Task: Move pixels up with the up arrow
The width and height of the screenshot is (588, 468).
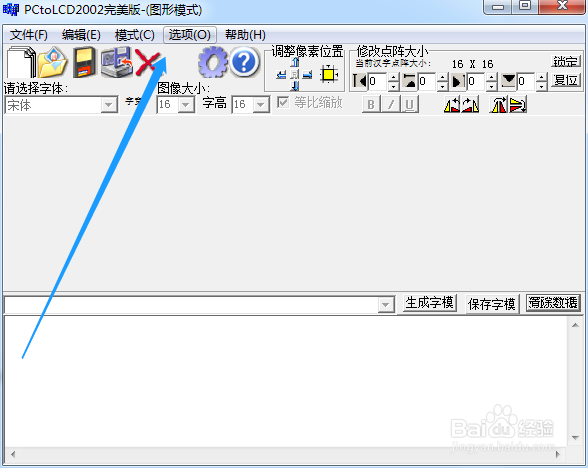Action: 295,62
